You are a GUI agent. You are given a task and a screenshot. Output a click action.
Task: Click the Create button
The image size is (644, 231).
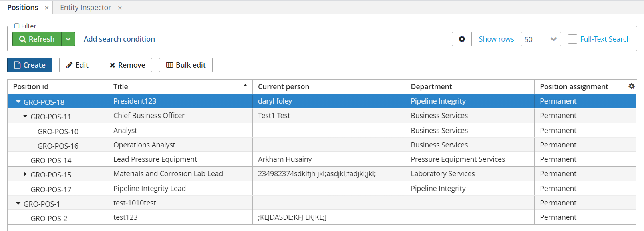pos(30,65)
